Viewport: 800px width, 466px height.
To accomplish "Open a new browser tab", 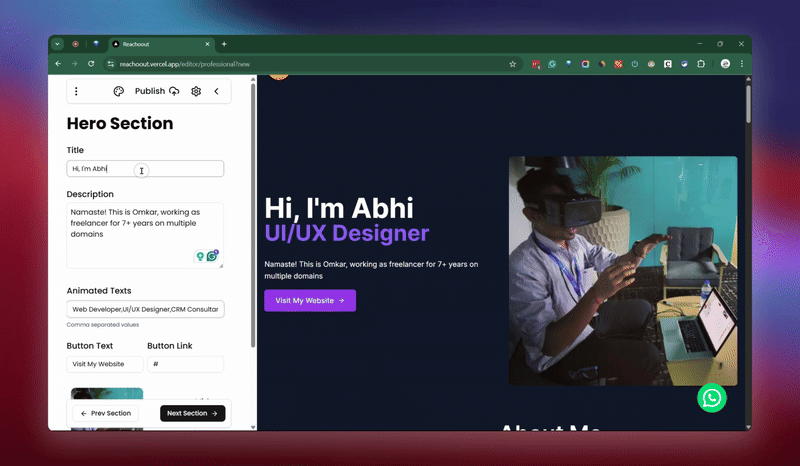I will pos(224,44).
